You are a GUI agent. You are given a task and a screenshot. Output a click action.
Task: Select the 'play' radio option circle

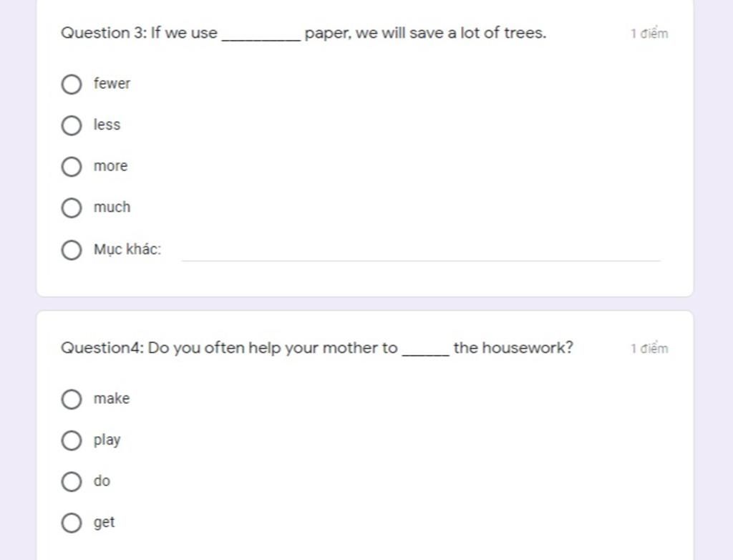[x=72, y=440]
